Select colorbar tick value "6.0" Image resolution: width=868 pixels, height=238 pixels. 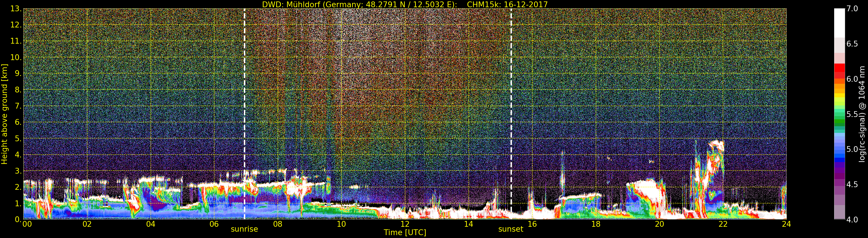click(x=852, y=79)
